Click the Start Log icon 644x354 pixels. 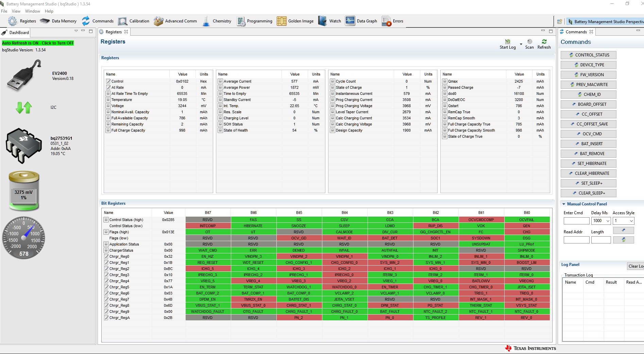508,42
